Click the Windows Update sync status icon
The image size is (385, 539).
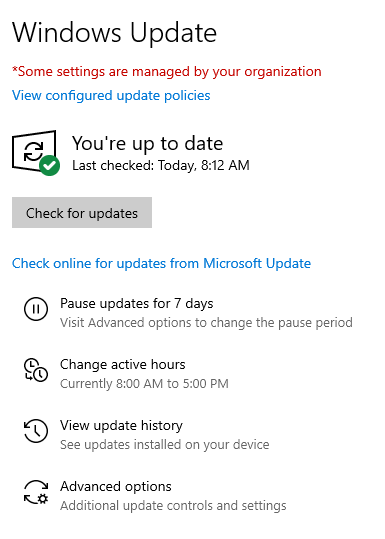(x=34, y=151)
